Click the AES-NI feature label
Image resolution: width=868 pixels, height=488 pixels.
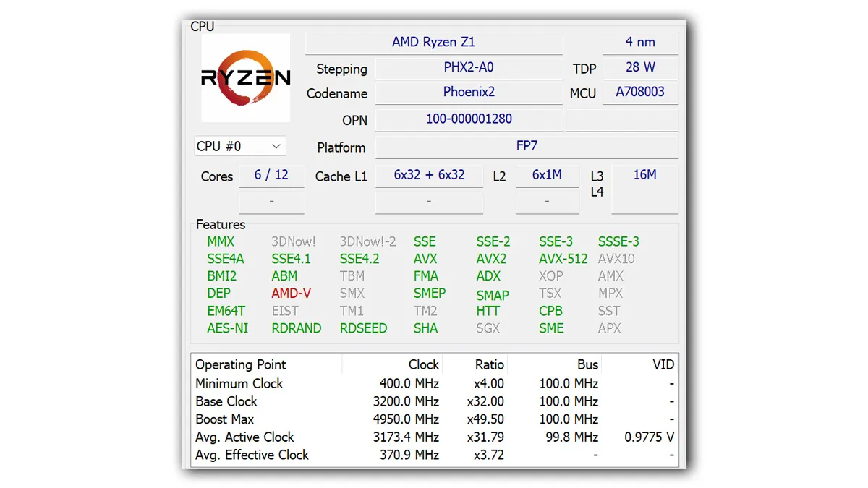click(x=227, y=328)
